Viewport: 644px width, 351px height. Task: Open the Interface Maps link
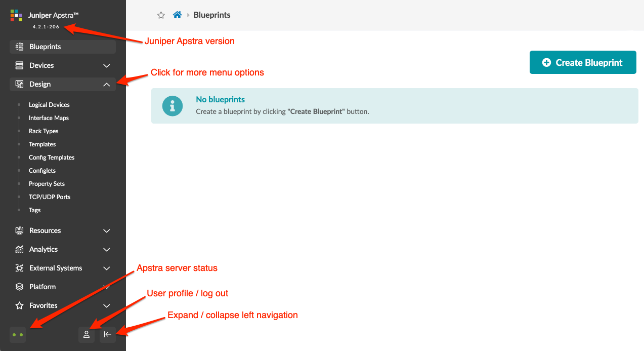tap(49, 118)
